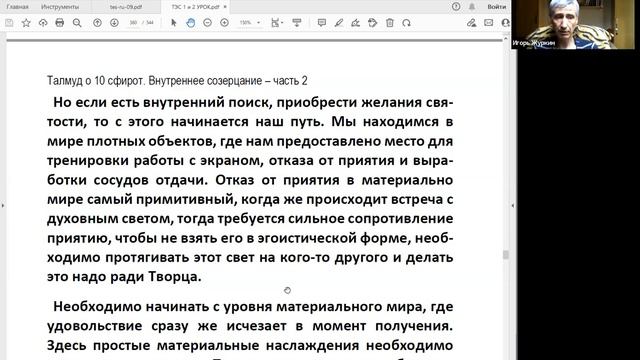Screen dimensions: 640x360
Task: Click the scrolling mode icon
Action: [297, 23]
